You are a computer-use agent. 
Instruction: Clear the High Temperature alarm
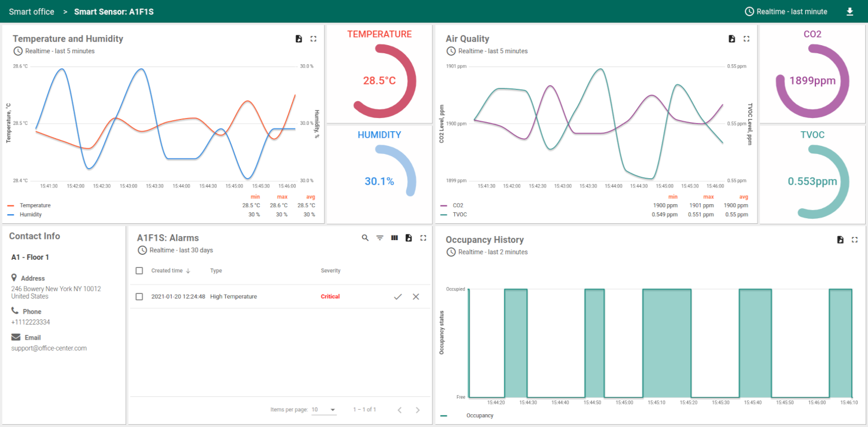(415, 296)
